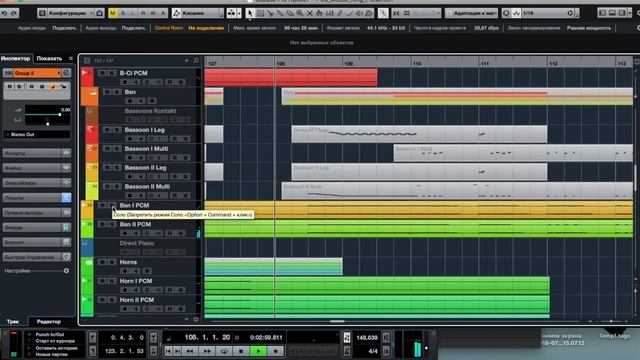Click the tempo value 148.639

click(x=367, y=338)
